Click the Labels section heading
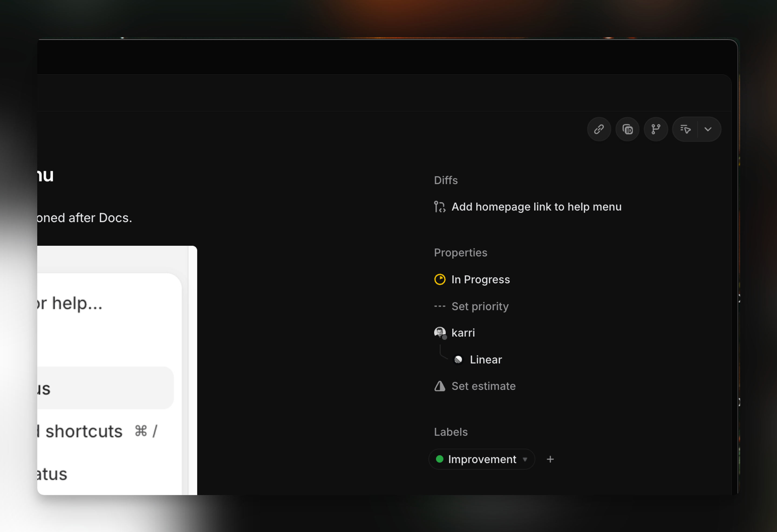The height and width of the screenshot is (532, 777). pos(451,432)
